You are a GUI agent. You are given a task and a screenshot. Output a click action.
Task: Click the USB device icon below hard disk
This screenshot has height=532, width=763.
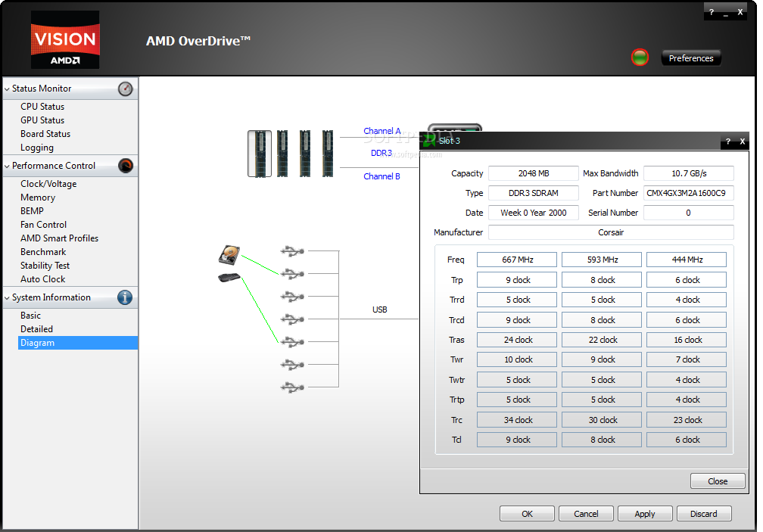[x=229, y=278]
